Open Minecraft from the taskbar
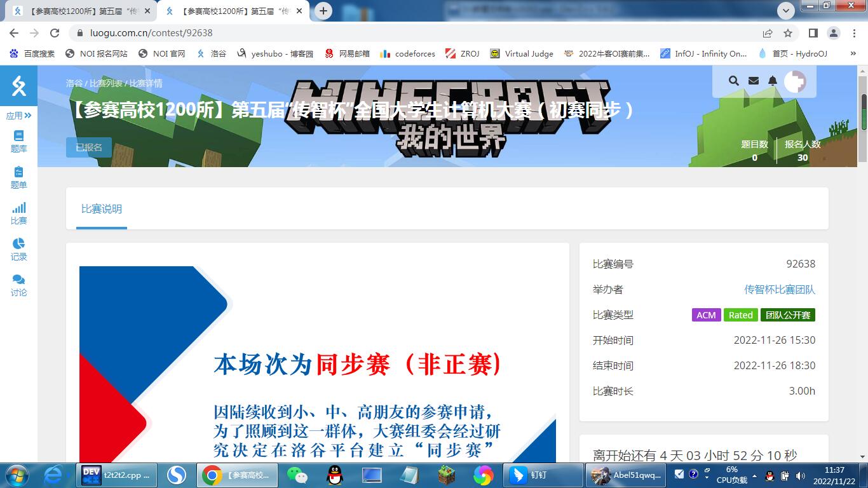This screenshot has height=488, width=868. coord(447,475)
